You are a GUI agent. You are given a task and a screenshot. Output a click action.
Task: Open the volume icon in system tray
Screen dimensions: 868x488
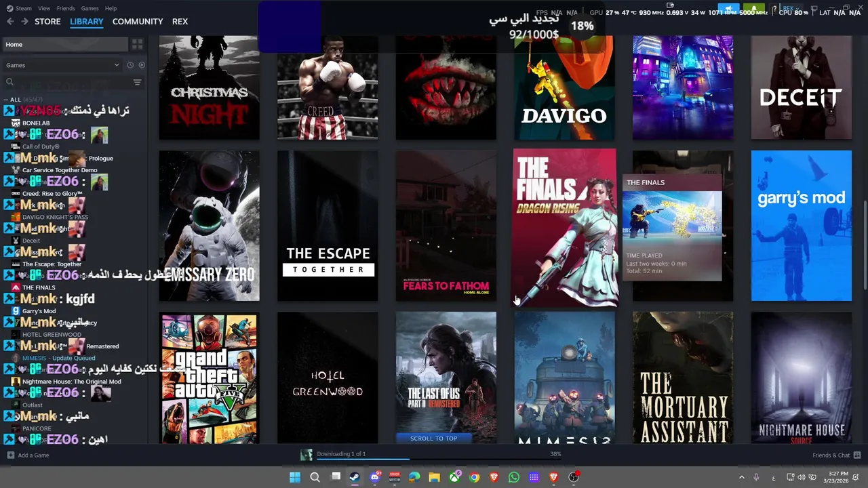point(801,477)
